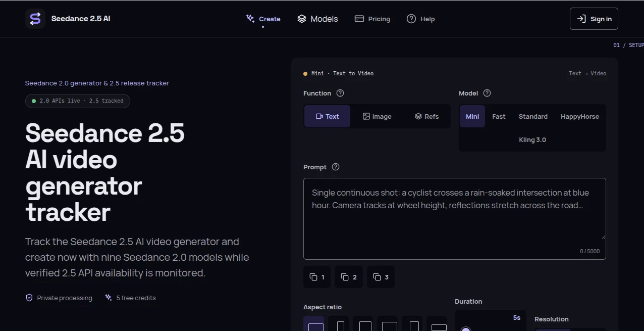Image resolution: width=644 pixels, height=331 pixels.
Task: Click the sparkle icon beside Create
Action: click(x=250, y=19)
